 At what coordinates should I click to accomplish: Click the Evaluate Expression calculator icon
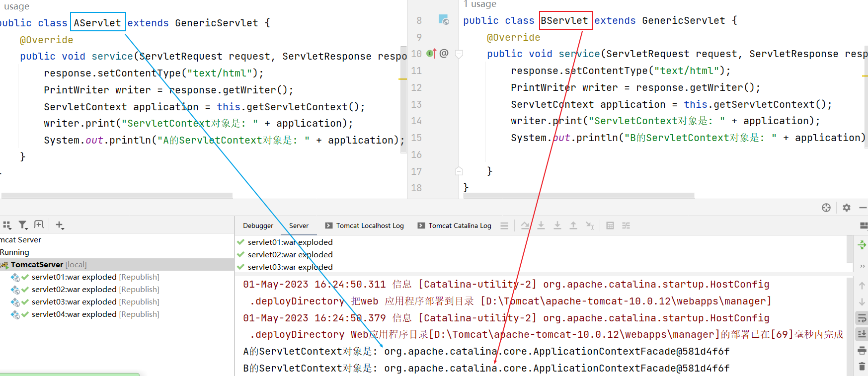coord(610,226)
